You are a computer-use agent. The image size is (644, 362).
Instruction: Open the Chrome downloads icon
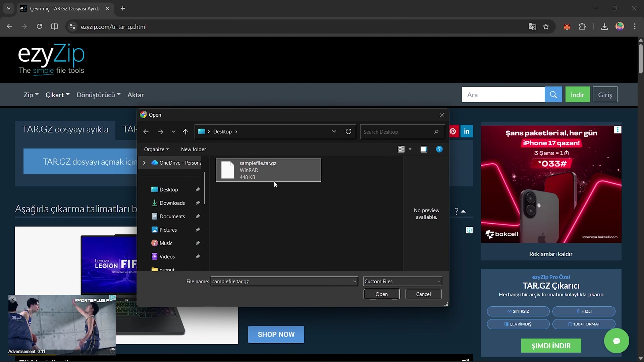604,27
